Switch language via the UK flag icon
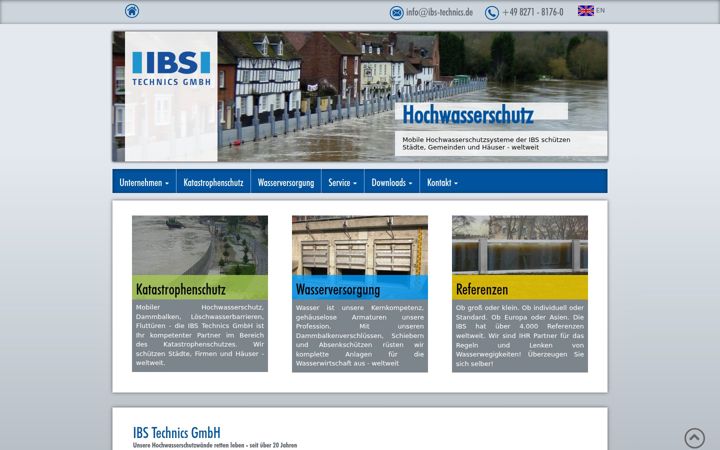Viewport: 720px width, 450px height. (585, 11)
